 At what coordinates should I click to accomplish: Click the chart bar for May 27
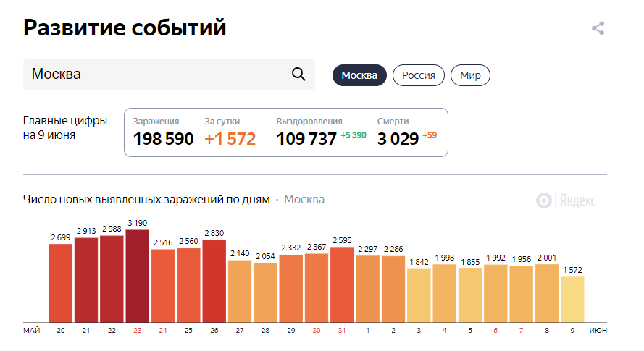click(x=240, y=292)
